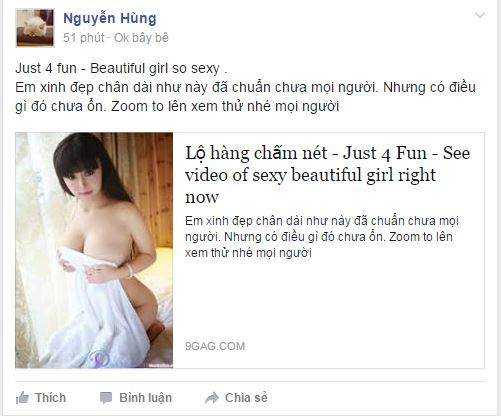
Task: Click the 51 phút timestamp
Action: (x=84, y=38)
